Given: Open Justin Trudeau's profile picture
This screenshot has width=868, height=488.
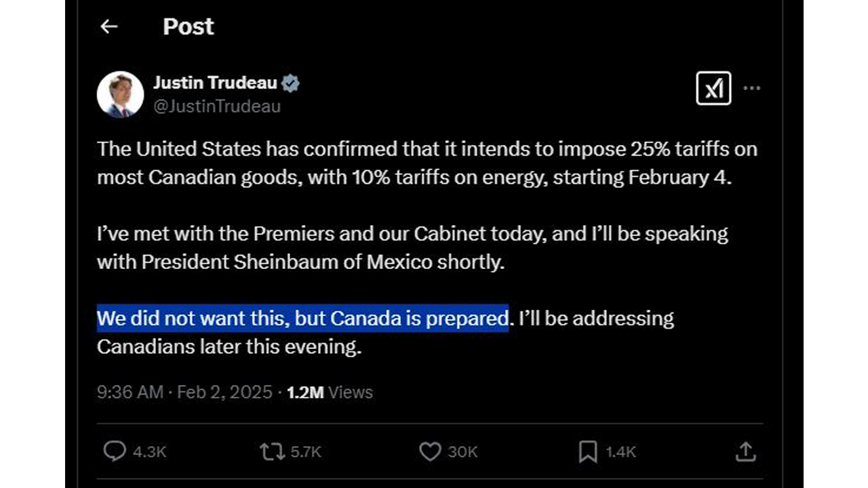Looking at the screenshot, I should [x=120, y=94].
